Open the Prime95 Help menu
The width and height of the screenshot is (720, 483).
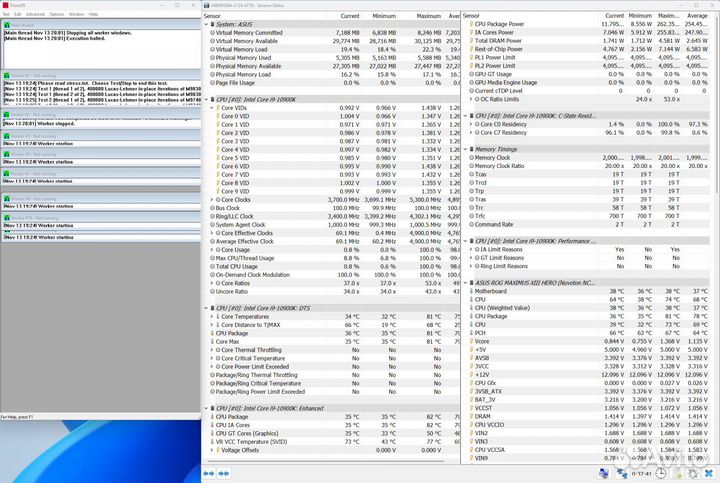pyautogui.click(x=93, y=14)
